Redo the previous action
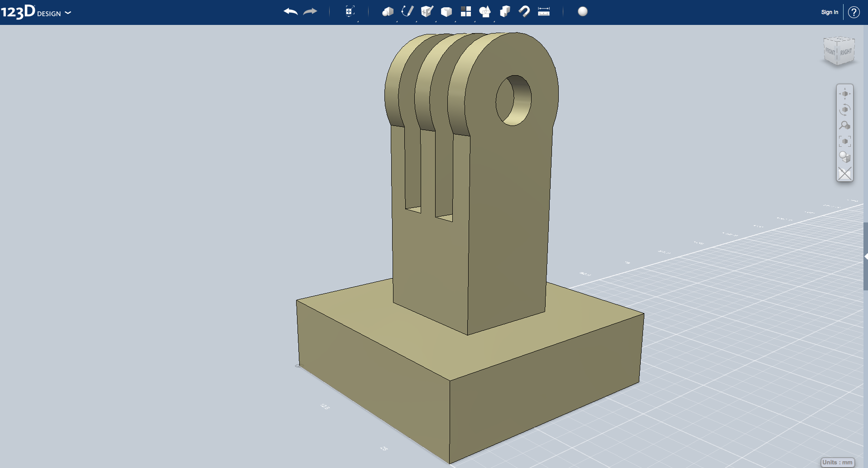The width and height of the screenshot is (868, 468). [x=310, y=12]
